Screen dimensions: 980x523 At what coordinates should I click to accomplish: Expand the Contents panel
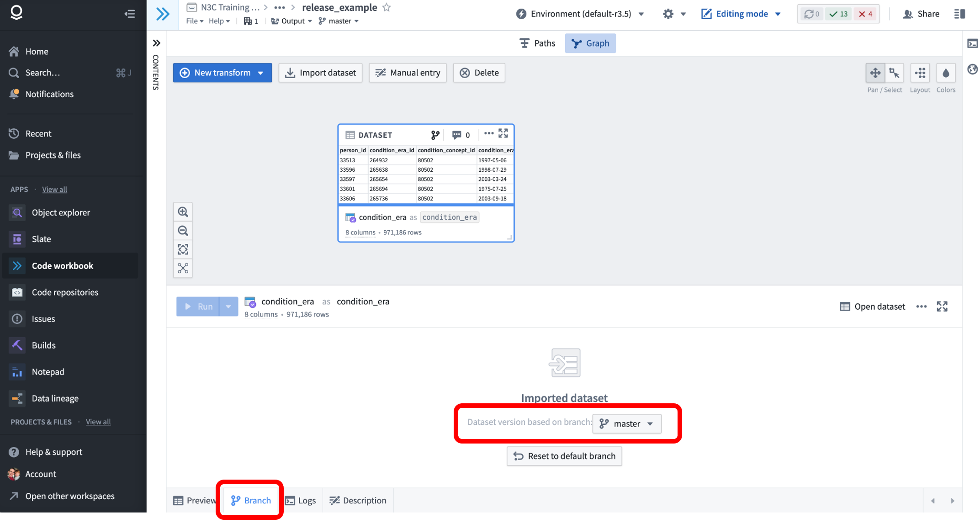156,43
